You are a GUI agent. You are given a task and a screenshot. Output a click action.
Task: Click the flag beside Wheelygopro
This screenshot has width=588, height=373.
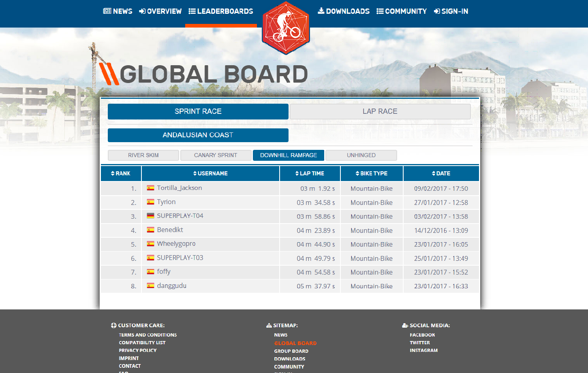click(x=150, y=244)
